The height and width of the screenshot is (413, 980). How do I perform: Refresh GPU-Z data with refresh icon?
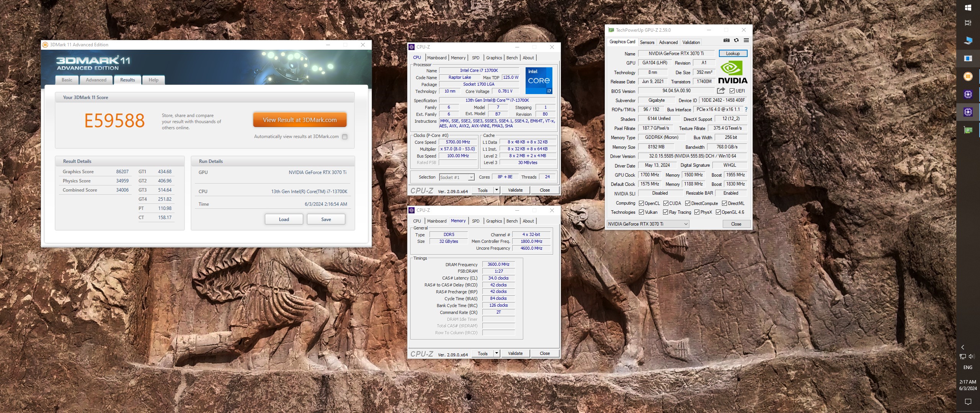(x=736, y=40)
